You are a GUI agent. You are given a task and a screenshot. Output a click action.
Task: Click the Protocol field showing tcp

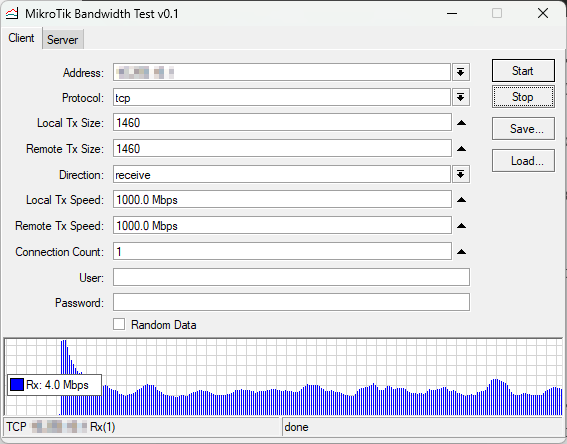pos(282,97)
